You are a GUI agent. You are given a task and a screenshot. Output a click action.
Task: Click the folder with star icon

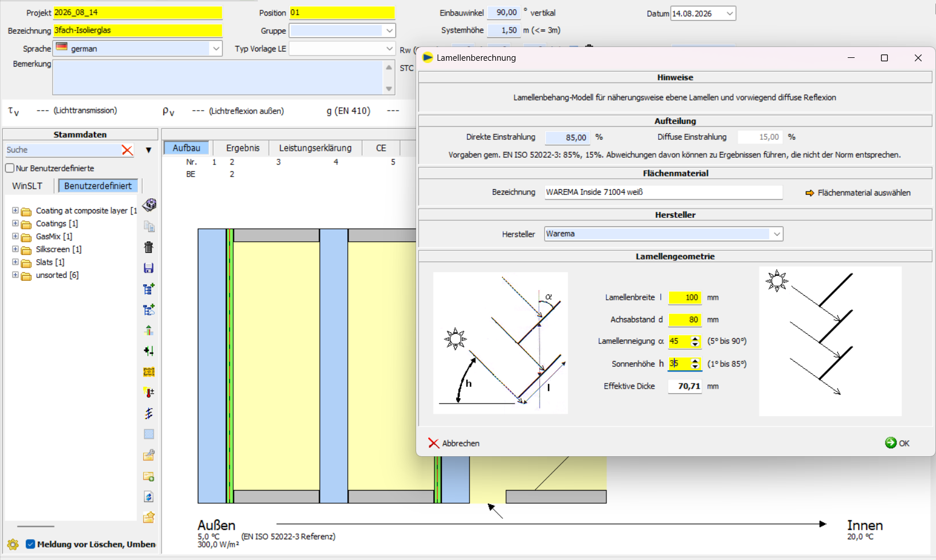coord(149,517)
